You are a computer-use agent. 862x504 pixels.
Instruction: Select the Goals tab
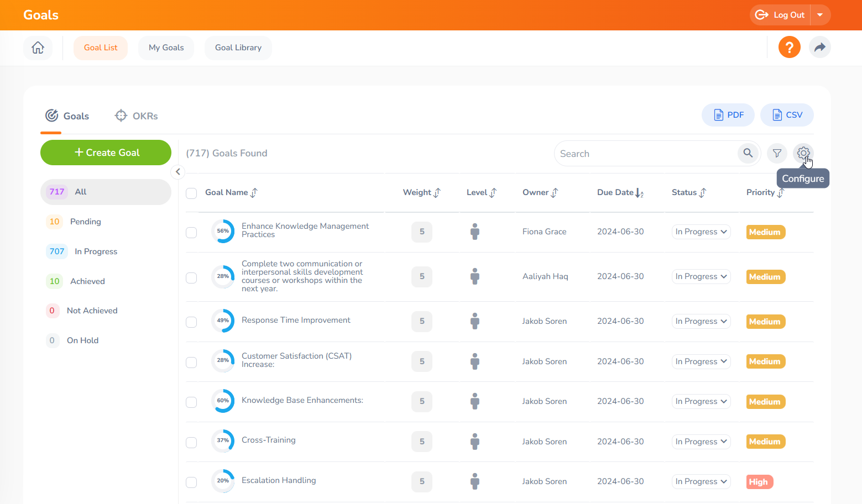(67, 116)
